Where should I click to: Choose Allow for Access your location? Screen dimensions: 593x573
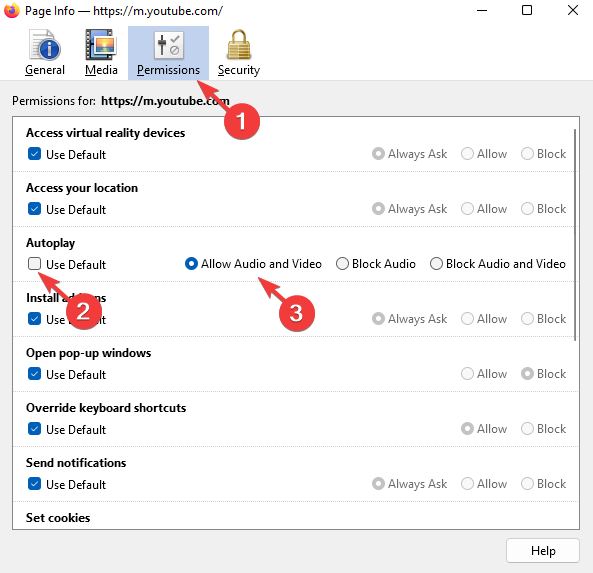[x=467, y=208]
